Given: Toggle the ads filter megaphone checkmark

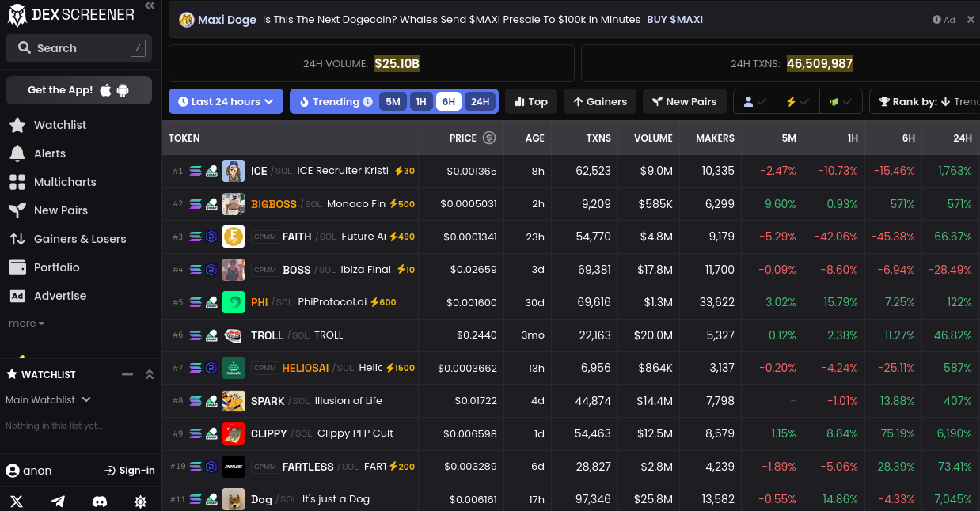Looking at the screenshot, I should pos(841,102).
